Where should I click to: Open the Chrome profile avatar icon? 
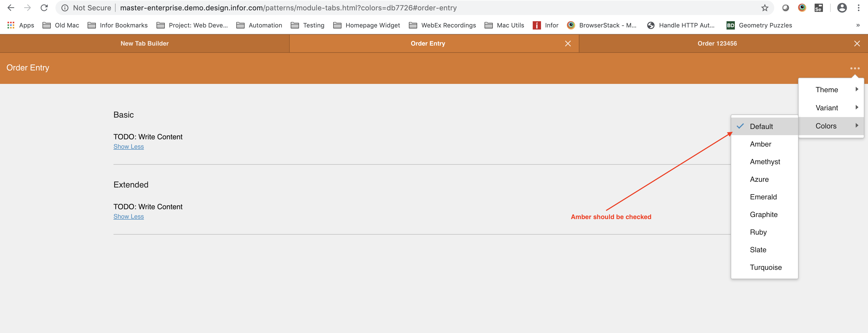click(x=842, y=8)
